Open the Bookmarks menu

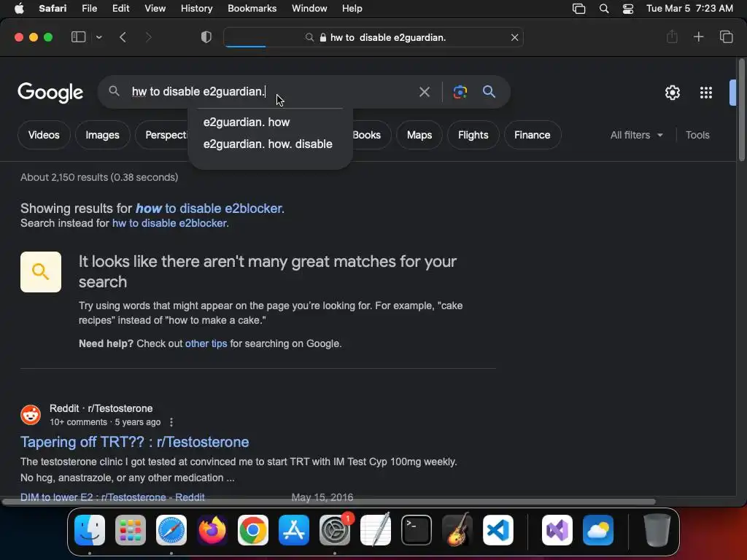[252, 9]
